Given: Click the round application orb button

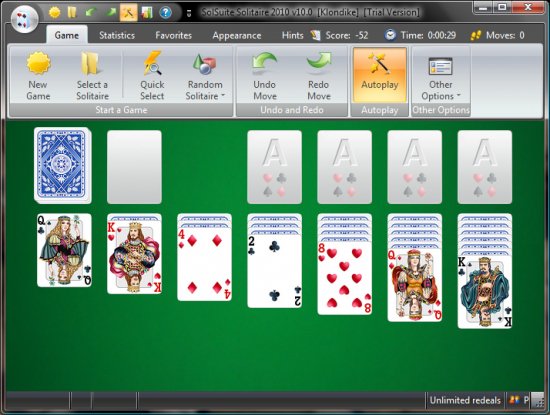Looking at the screenshot, I should tap(25, 19).
